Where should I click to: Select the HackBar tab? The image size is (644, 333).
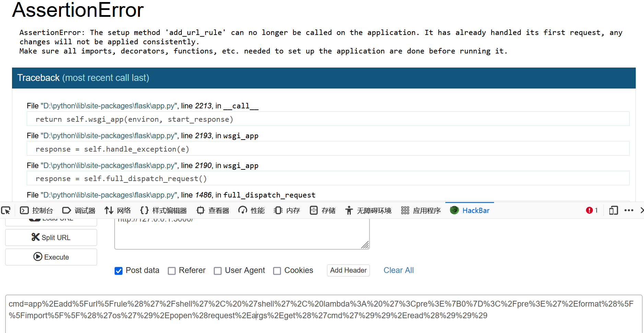click(x=470, y=210)
